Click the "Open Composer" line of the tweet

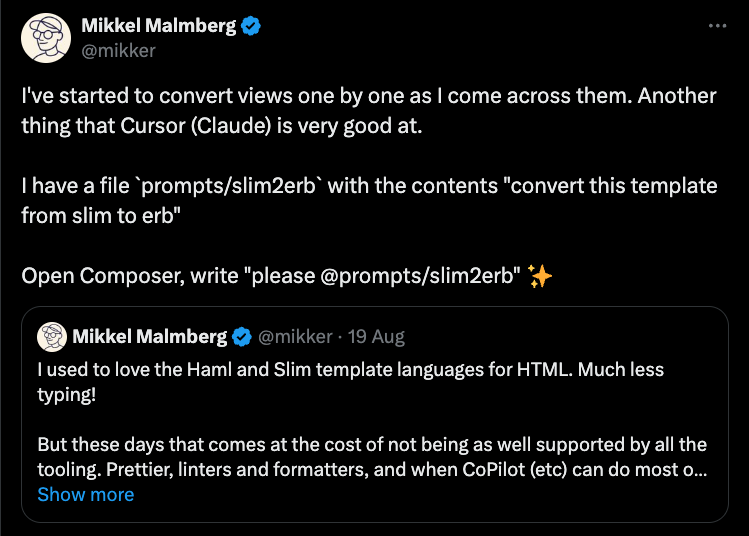[270, 278]
